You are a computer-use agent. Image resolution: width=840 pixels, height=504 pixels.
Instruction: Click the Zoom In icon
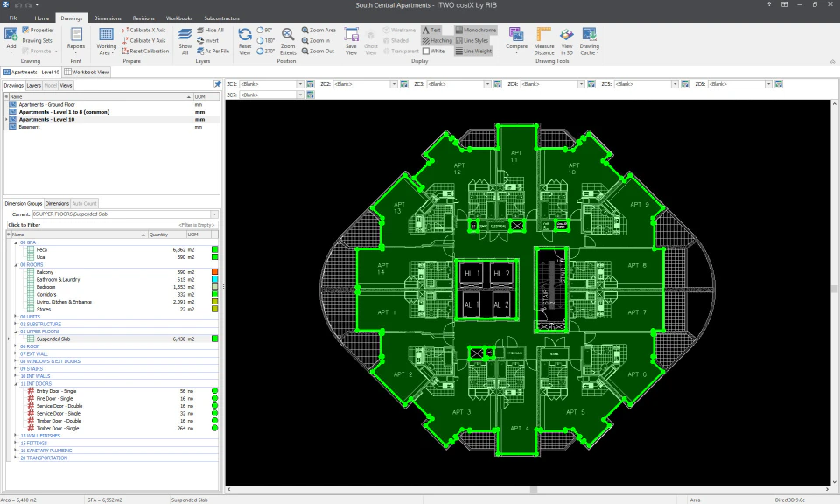[315, 40]
